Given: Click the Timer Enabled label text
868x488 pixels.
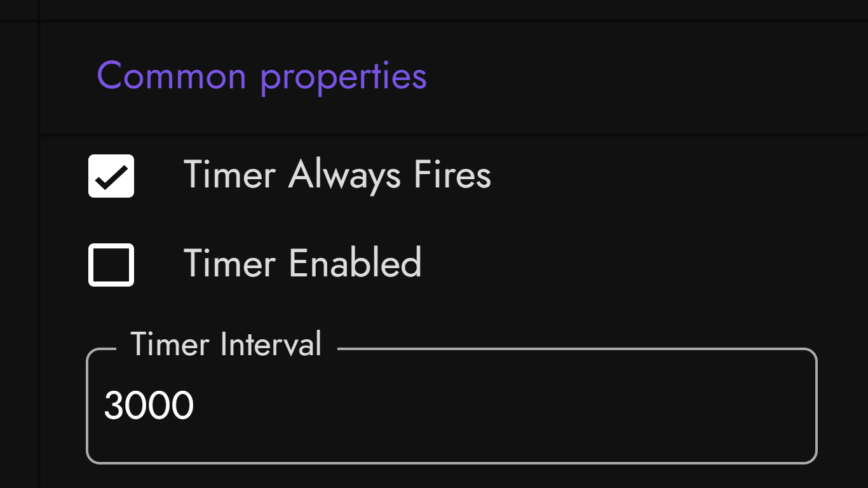Looking at the screenshot, I should (303, 263).
